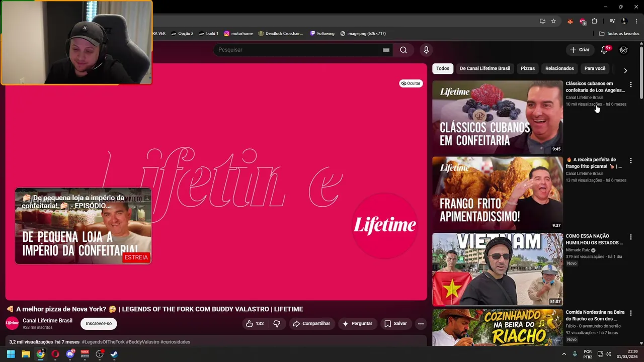This screenshot has width=644, height=362.
Task: Open Canal Lifetime Brasil channel name
Action: [x=47, y=321]
